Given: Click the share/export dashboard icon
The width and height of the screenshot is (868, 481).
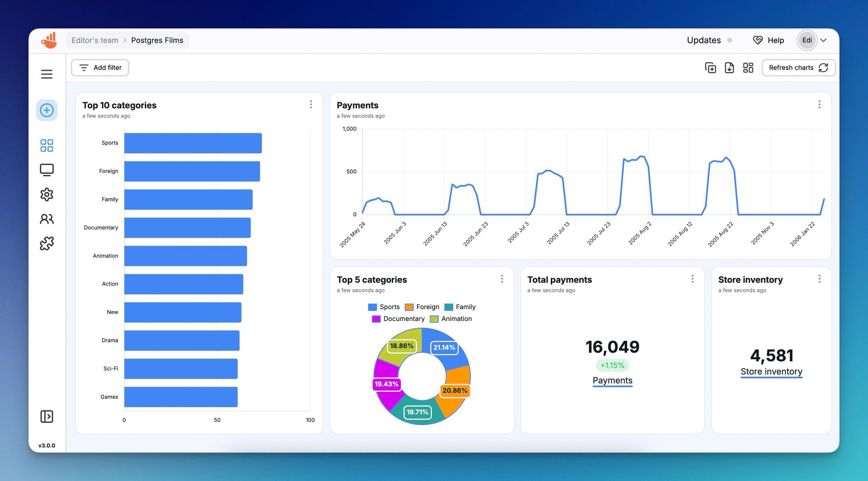Looking at the screenshot, I should tap(730, 68).
